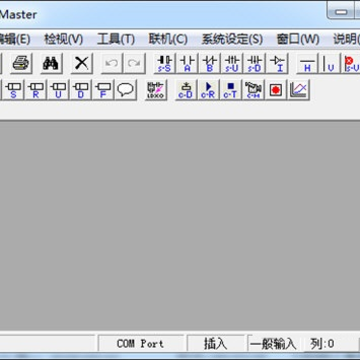The height and width of the screenshot is (360, 360).
Task: Open the 工具(T) menu
Action: 116,39
